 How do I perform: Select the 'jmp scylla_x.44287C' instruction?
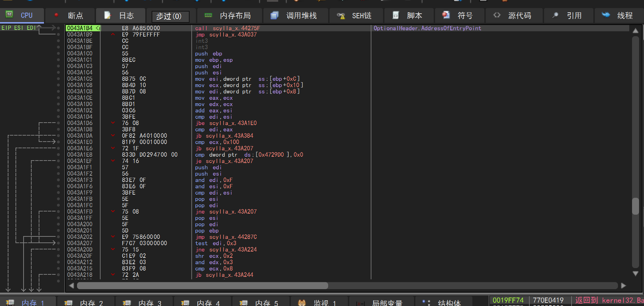(x=226, y=237)
